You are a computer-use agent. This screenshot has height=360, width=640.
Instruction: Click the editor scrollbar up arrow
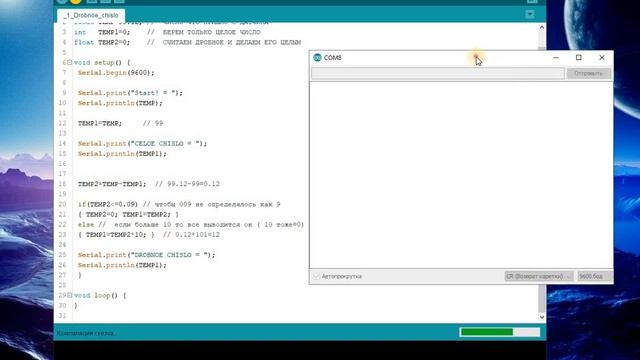[542, 28]
